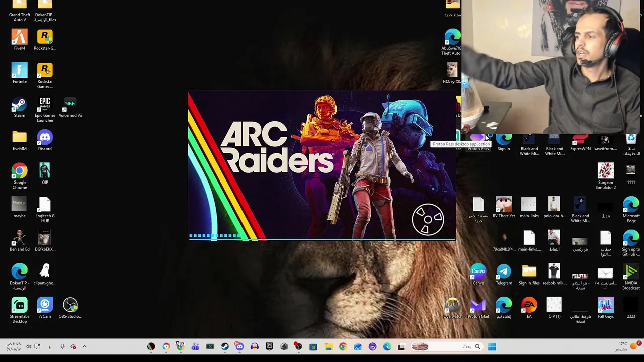Open the Windows Start menu
Screen dimensions: 644x362
pos(492,346)
